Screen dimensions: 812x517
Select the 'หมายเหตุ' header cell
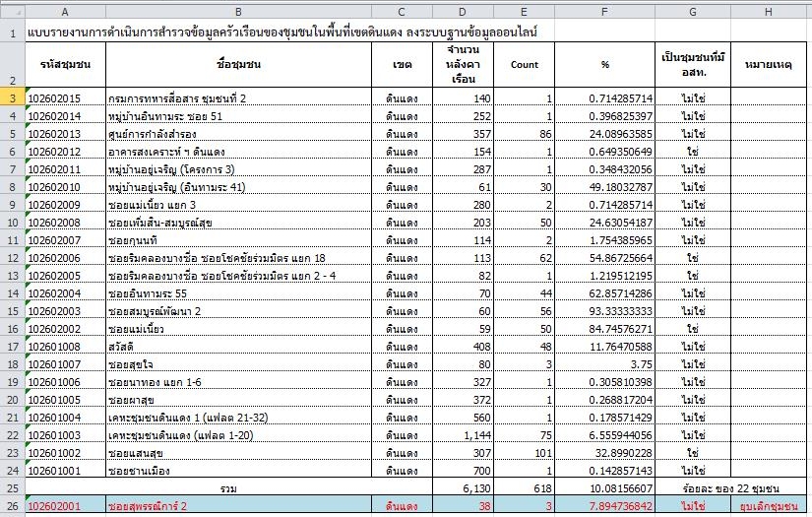click(x=770, y=65)
